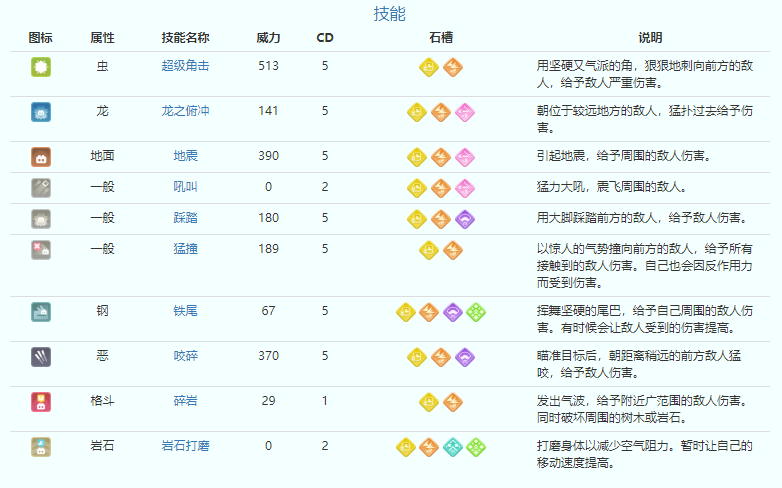Open the 猛撞 skill link
782x488 pixels.
pyautogui.click(x=186, y=248)
